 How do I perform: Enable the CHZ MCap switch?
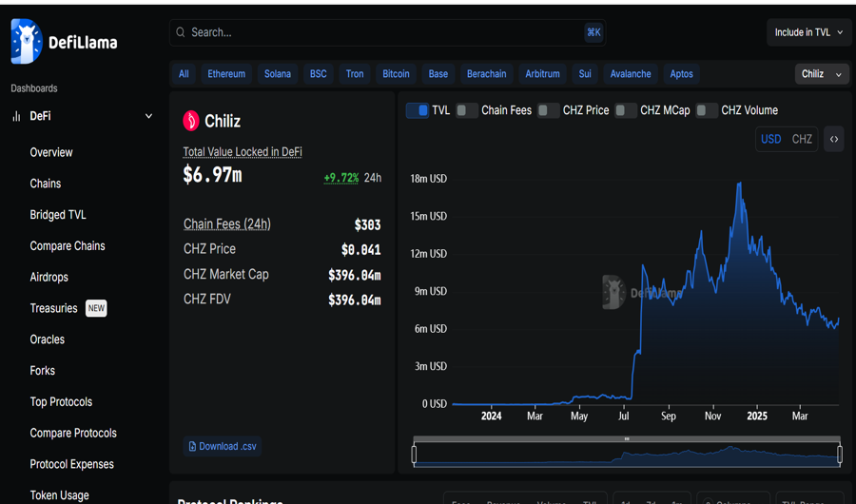coord(626,110)
